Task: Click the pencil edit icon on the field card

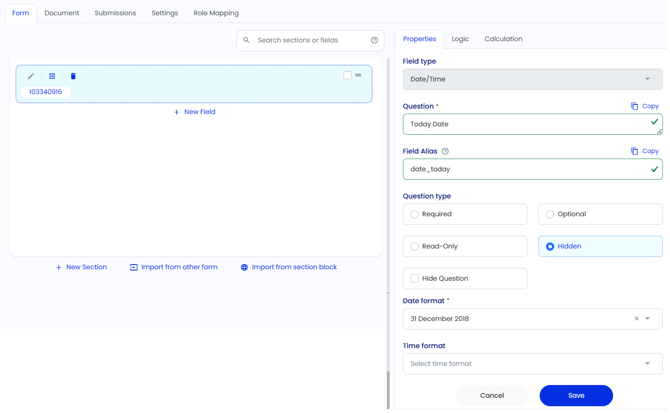Action: coord(31,76)
